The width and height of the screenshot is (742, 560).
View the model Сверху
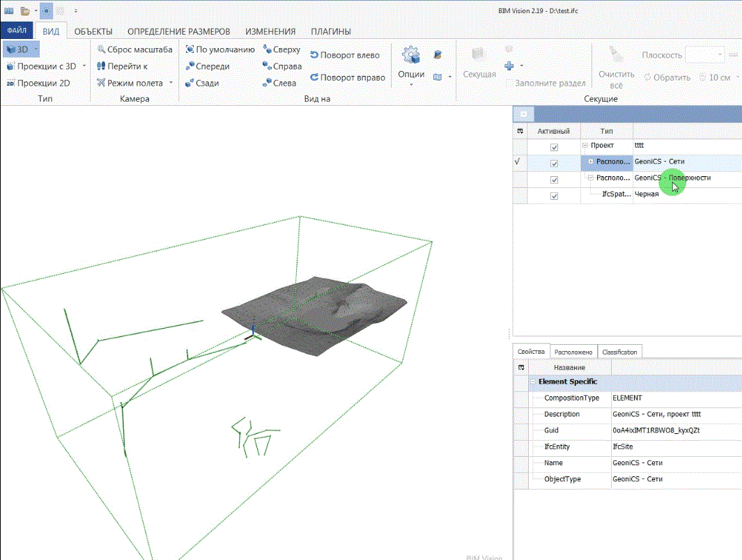pos(281,49)
